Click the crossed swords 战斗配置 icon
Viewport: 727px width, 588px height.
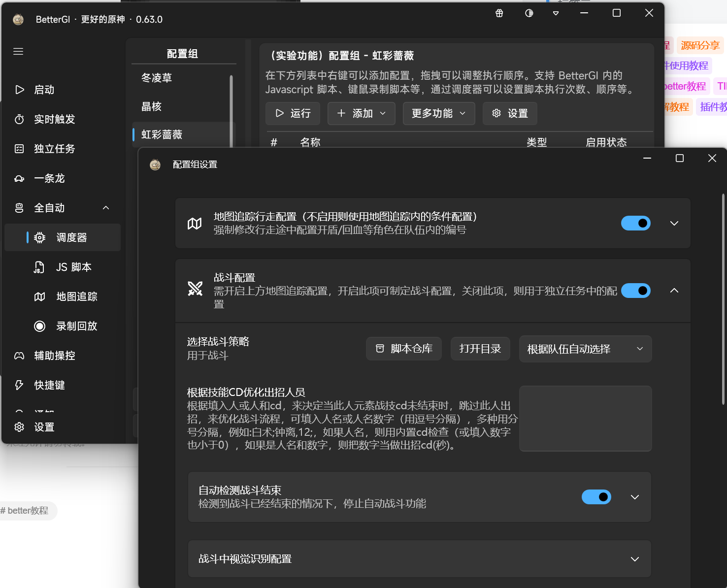point(195,289)
